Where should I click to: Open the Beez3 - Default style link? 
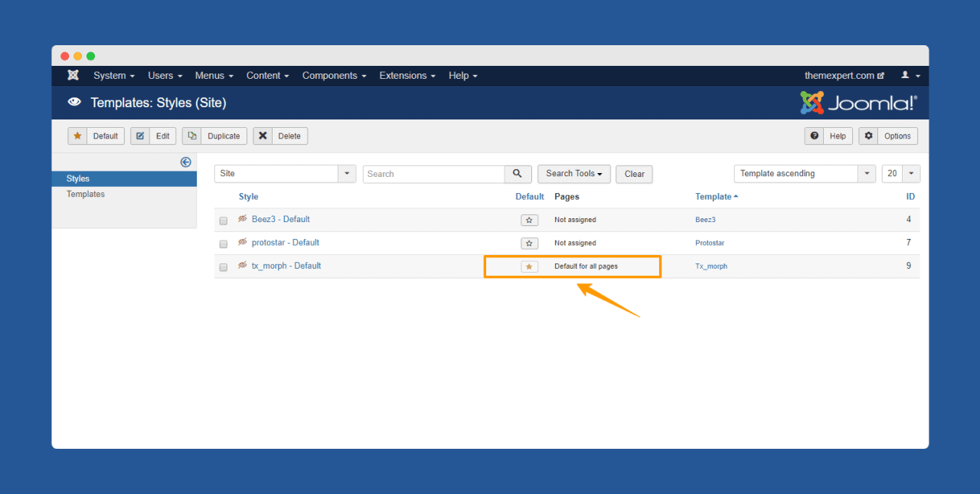[281, 219]
